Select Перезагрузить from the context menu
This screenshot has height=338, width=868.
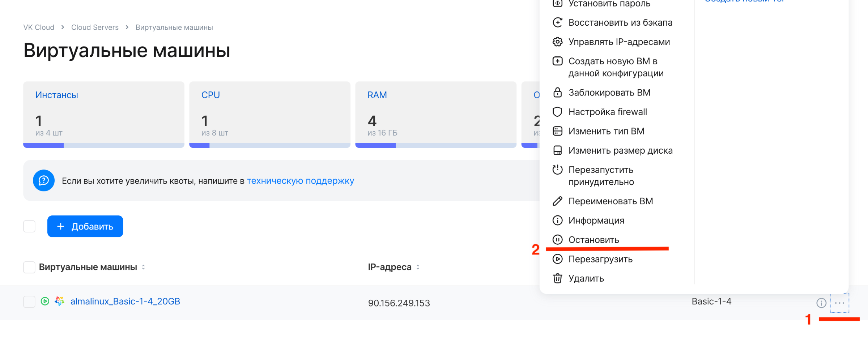(600, 259)
